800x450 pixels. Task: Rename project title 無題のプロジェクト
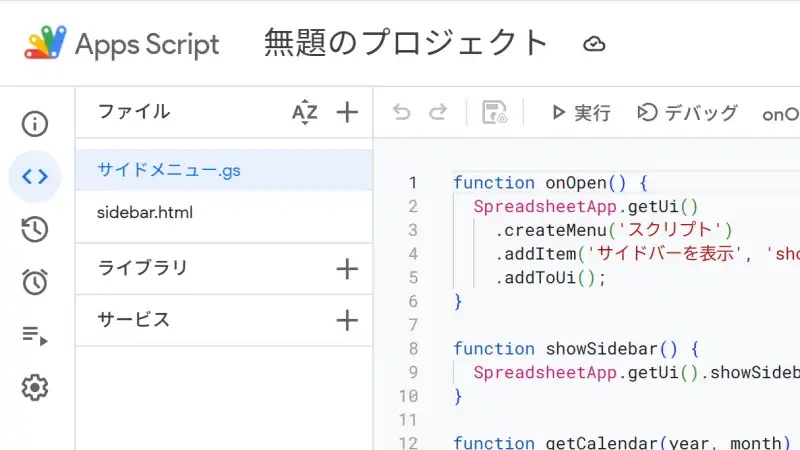coord(406,43)
